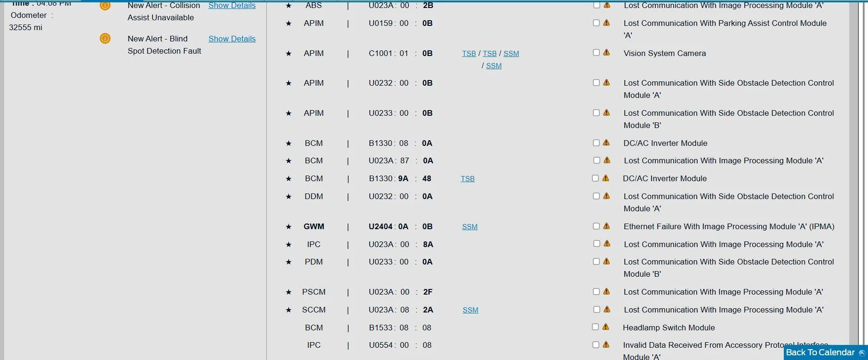This screenshot has width=868, height=360.
Task: Click arrow icon on Back To Calendar
Action: (x=861, y=353)
